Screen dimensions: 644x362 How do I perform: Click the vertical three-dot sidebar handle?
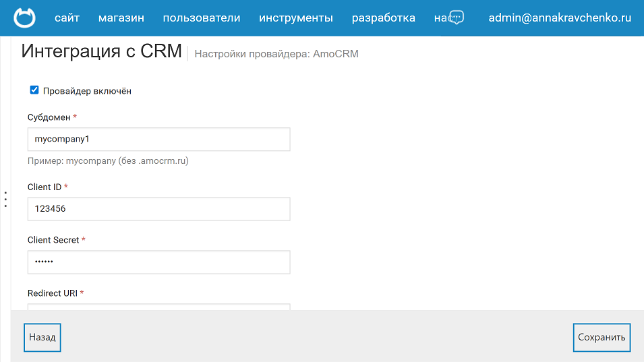click(5, 199)
